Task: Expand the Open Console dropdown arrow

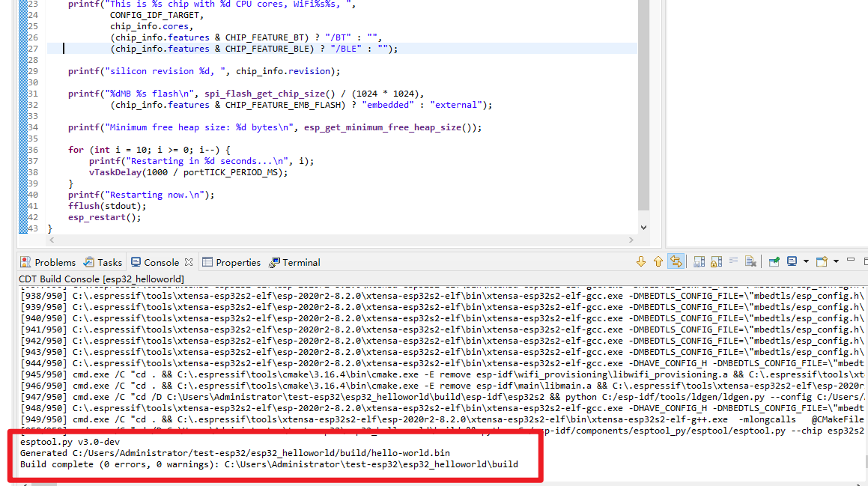Action: (x=836, y=261)
